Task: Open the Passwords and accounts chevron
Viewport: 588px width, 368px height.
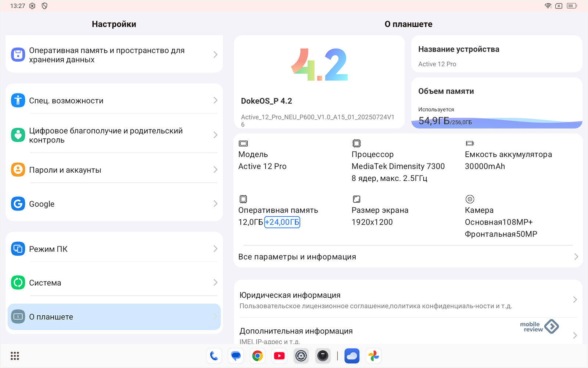Action: pos(215,169)
